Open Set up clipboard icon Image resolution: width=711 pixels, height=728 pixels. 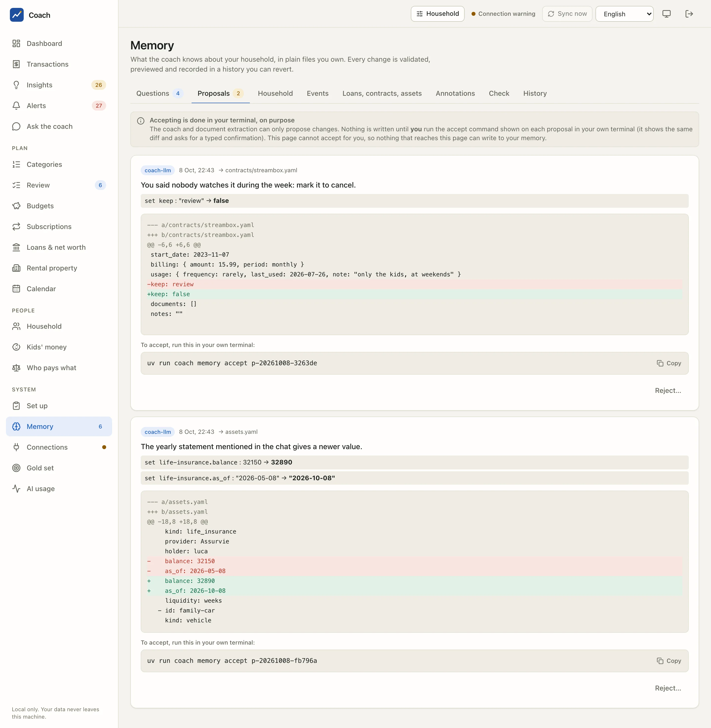16,406
